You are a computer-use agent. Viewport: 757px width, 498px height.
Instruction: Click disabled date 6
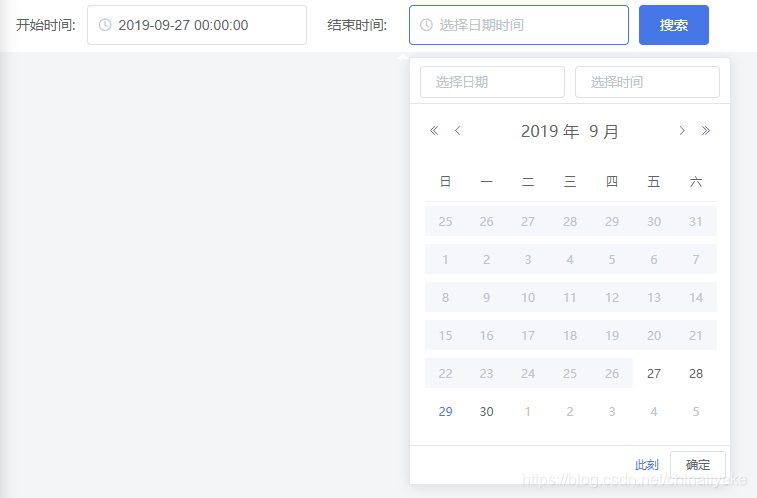click(x=654, y=260)
